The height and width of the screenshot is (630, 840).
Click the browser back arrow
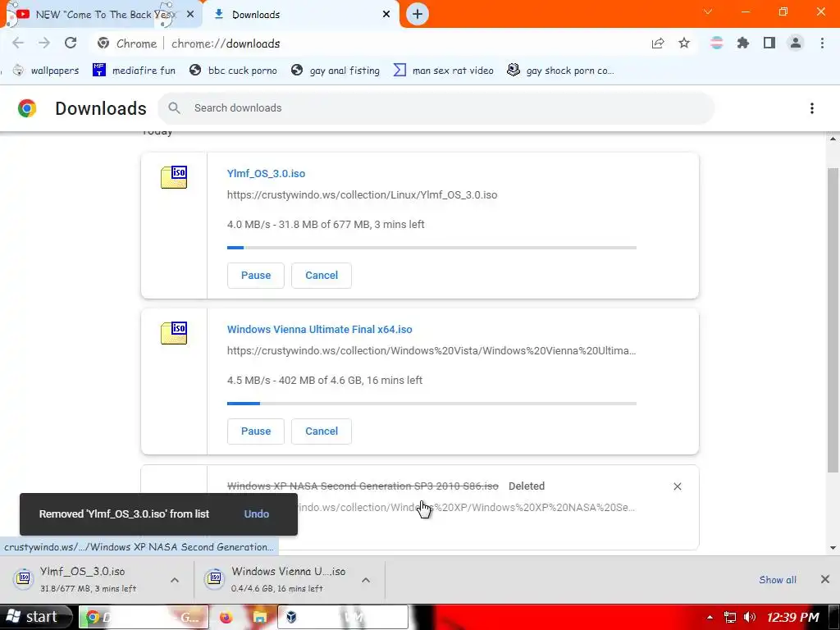coord(18,43)
